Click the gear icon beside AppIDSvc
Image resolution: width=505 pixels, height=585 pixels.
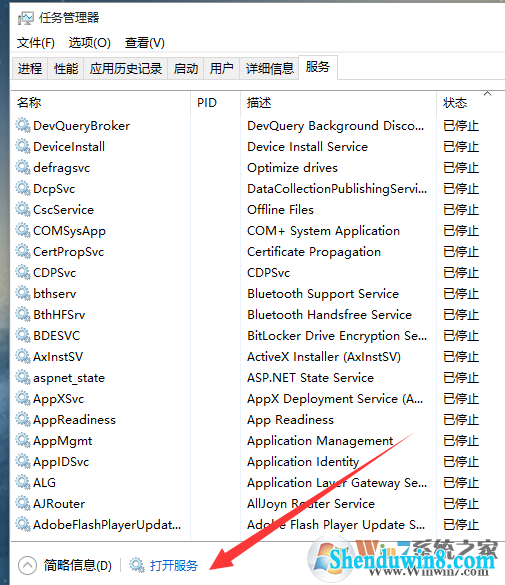coord(23,462)
